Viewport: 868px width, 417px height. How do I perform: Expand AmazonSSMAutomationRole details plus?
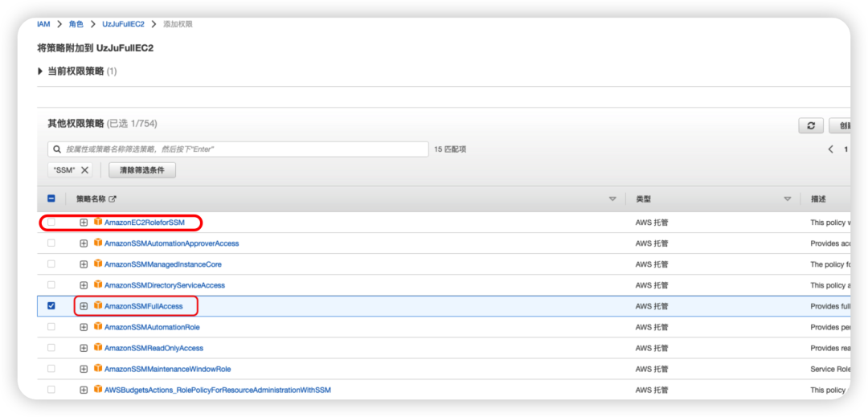click(x=84, y=327)
